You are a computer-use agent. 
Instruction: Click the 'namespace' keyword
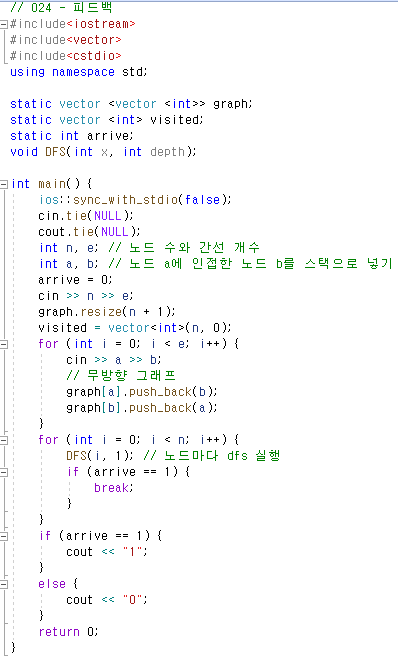click(83, 72)
